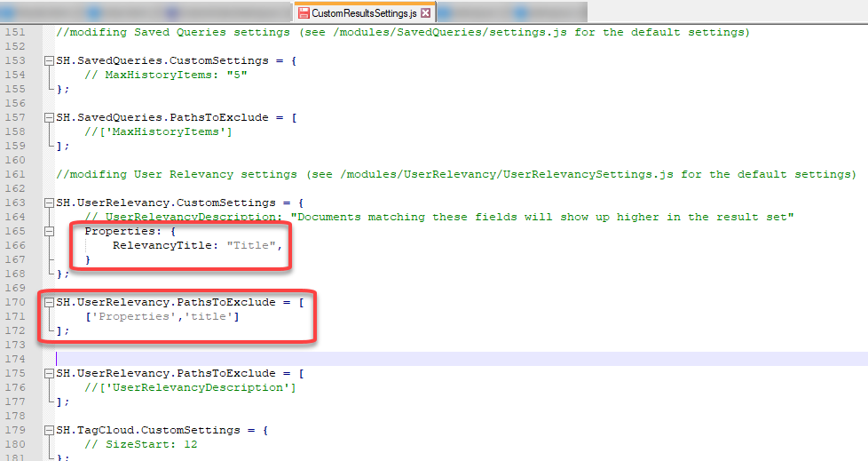Click the '// UserRelevancyDescription' comment line
This screenshot has height=461, width=868.
439,218
